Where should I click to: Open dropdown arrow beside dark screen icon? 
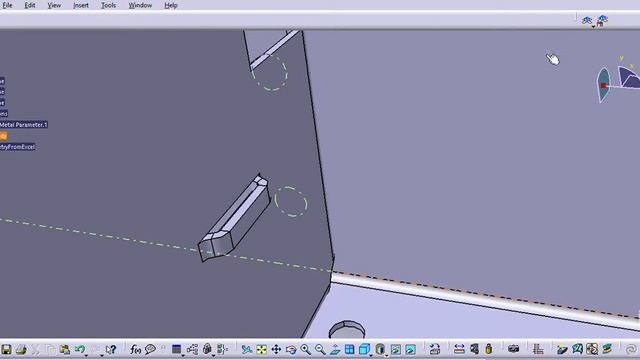point(183,356)
